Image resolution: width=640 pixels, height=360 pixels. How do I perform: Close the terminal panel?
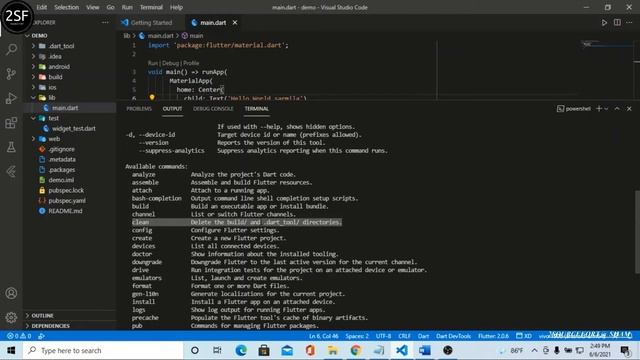629,109
